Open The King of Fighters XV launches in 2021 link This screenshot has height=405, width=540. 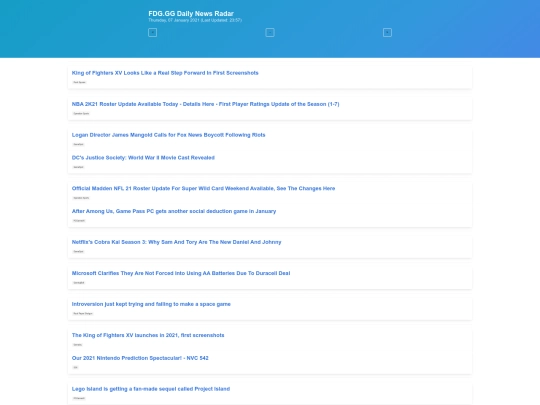tap(148, 335)
